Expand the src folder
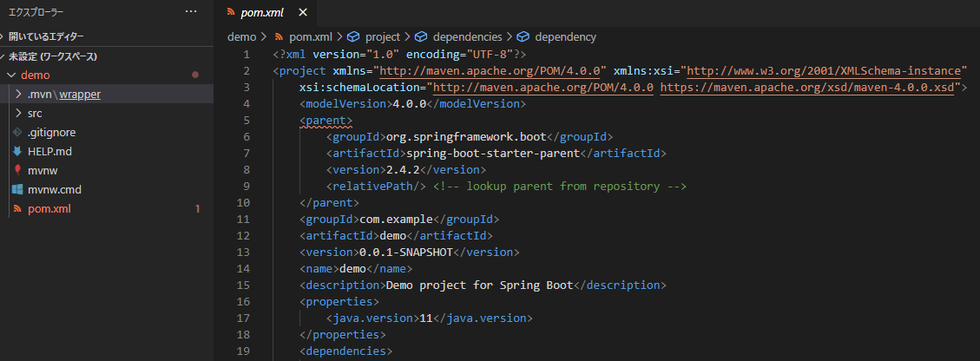Image resolution: width=980 pixels, height=361 pixels. [35, 114]
